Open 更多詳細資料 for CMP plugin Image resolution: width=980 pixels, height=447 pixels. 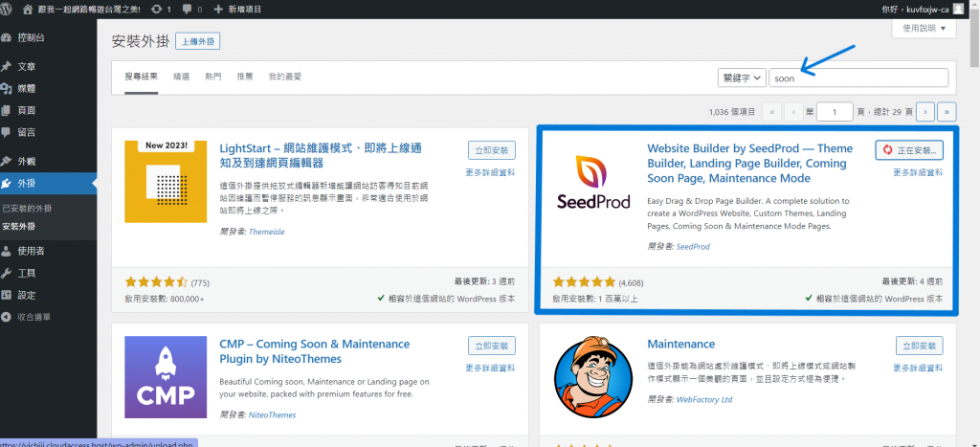click(x=491, y=368)
